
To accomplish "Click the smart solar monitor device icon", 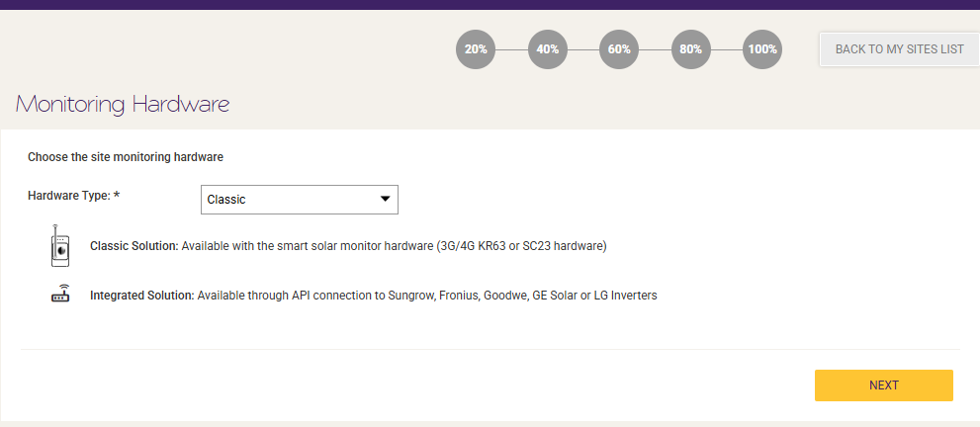I will [x=60, y=246].
